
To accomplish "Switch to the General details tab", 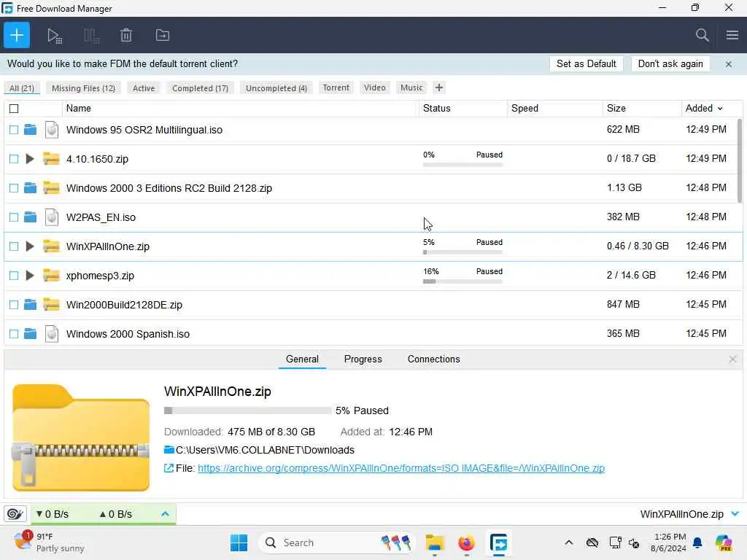I will (302, 359).
